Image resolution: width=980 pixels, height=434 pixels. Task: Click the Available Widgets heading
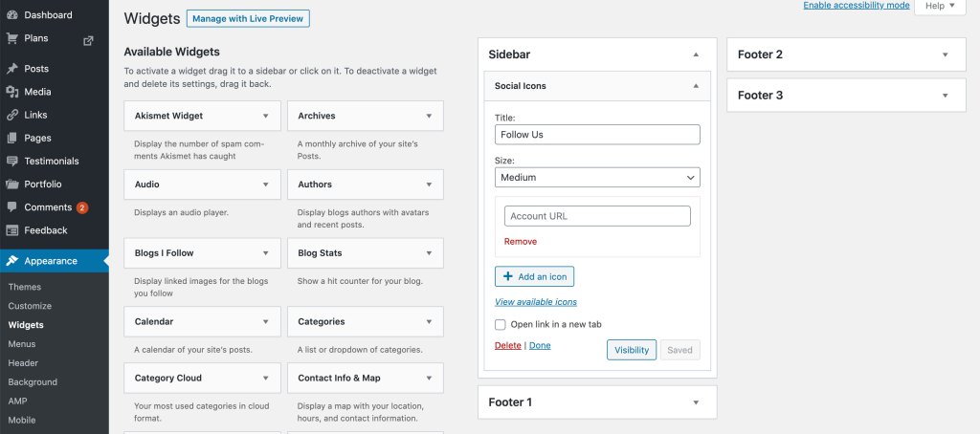click(x=172, y=52)
